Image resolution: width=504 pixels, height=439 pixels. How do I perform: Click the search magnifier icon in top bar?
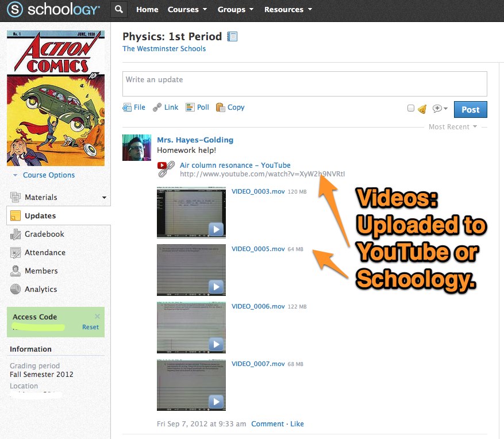coord(118,10)
